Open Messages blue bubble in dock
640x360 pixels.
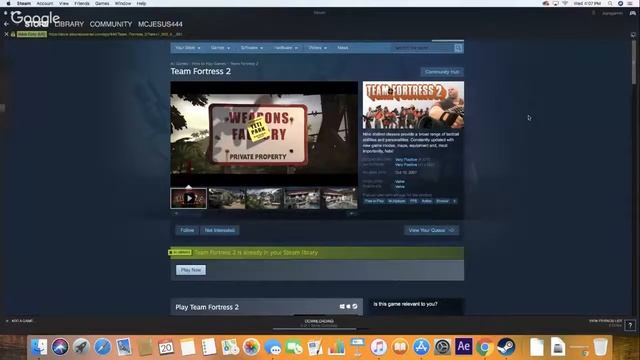pyautogui.click(x=273, y=347)
